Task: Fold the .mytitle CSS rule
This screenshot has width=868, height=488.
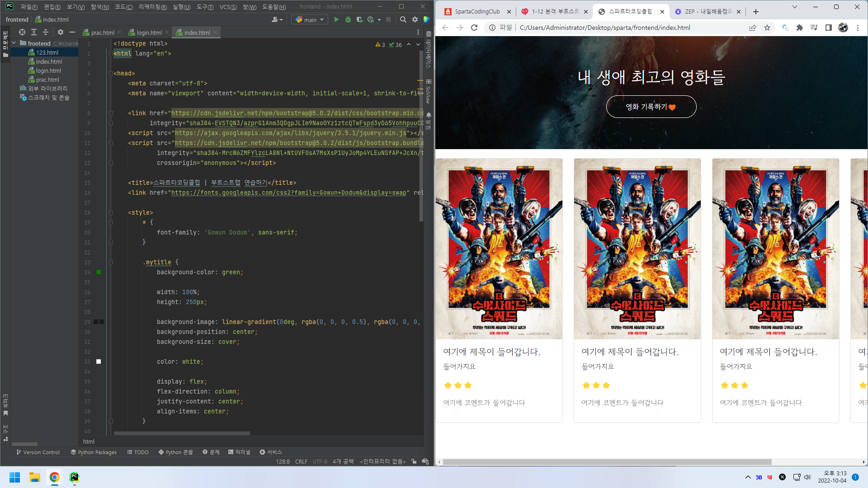Action: pos(110,262)
